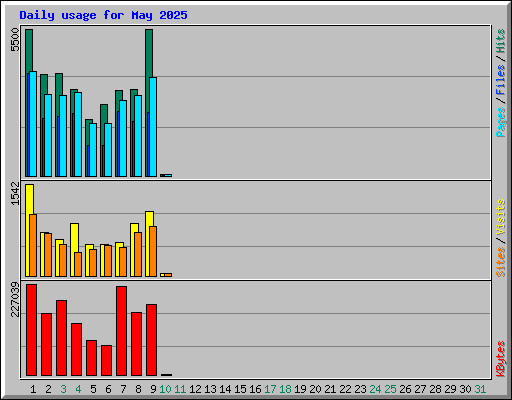Click day 29 on the x-axis
Viewport: 512px width, 400px height.
(450, 389)
